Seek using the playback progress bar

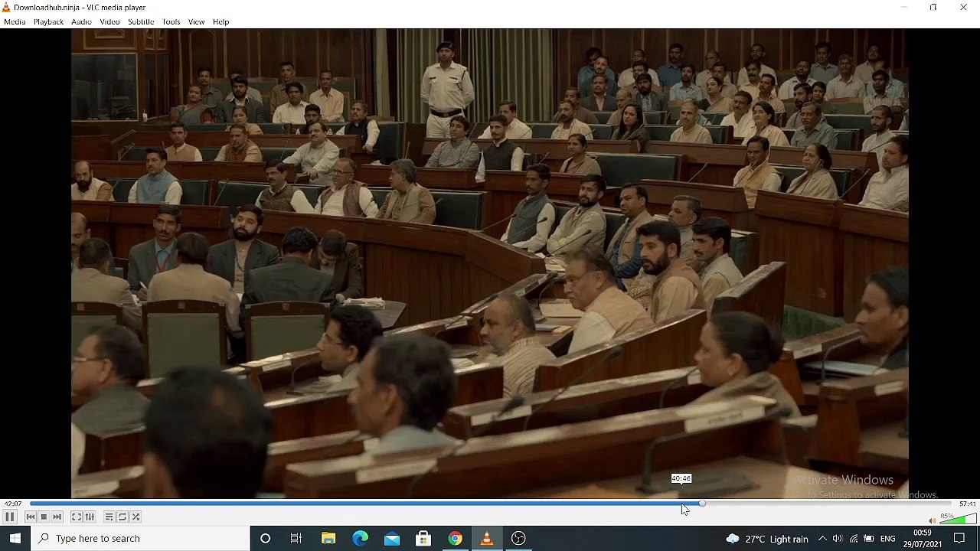(x=490, y=504)
